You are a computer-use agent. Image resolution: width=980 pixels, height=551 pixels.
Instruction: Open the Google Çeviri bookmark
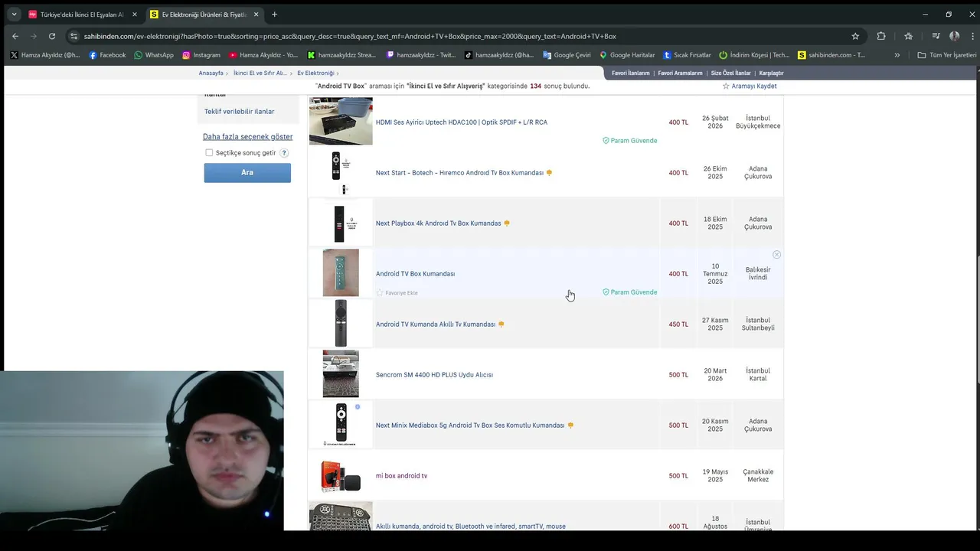567,55
